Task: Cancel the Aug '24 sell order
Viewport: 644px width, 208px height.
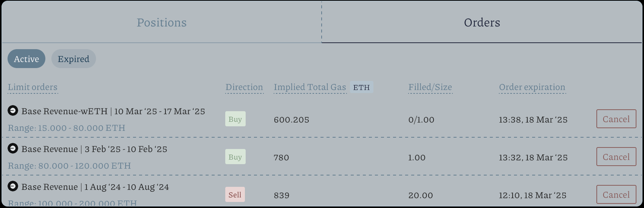Action: tap(616, 195)
